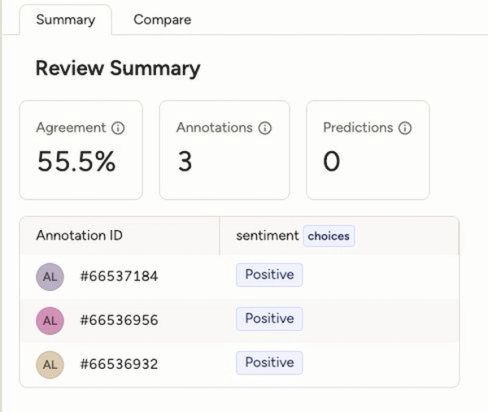Click the Predictions info icon

(405, 128)
